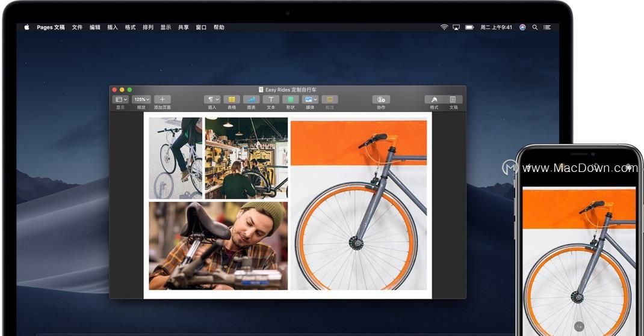
Task: Click the green full-screen window button
Action: pos(129,90)
